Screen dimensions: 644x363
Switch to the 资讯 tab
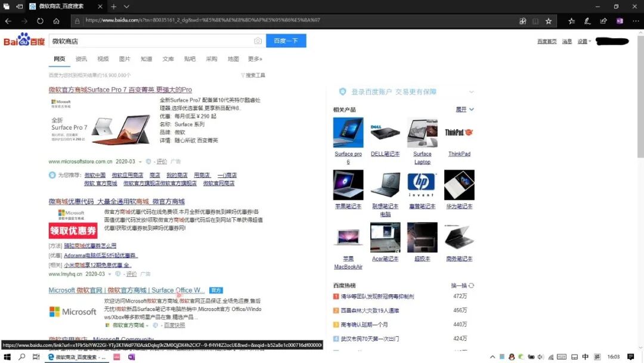point(81,59)
